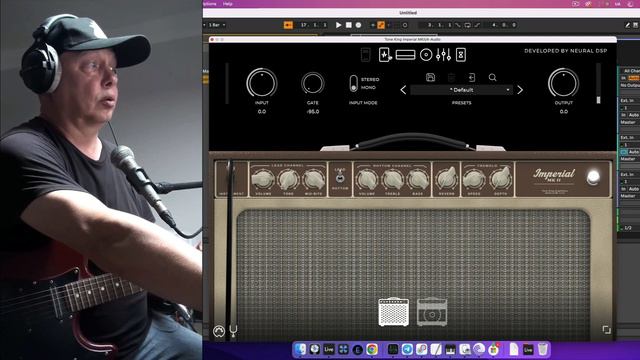Flip the Lead/Rhythm channel toggle switch

pyautogui.click(x=340, y=178)
